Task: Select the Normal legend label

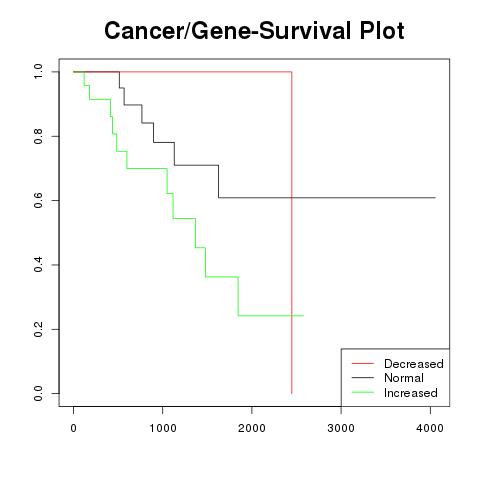Action: [x=404, y=378]
